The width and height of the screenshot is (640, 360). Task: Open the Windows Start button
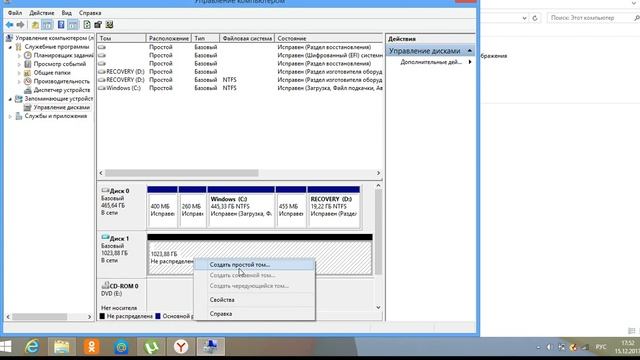[x=6, y=347]
